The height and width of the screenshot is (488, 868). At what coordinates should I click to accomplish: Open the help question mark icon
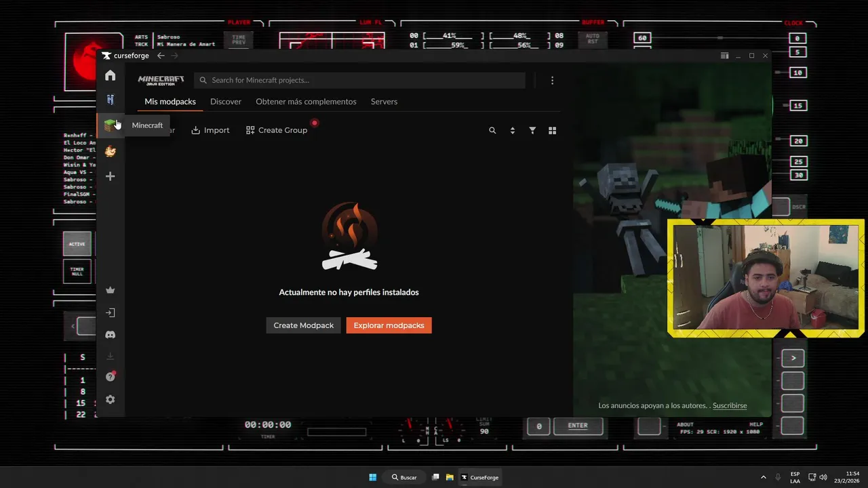[110, 377]
